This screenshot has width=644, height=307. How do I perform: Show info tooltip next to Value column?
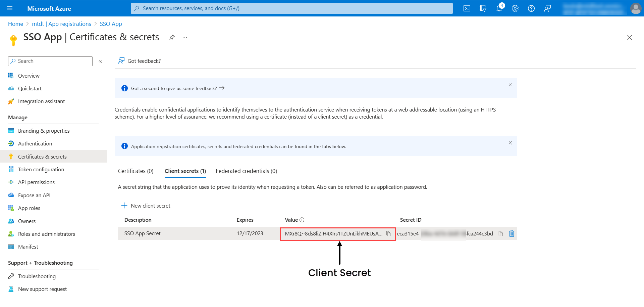click(x=302, y=220)
